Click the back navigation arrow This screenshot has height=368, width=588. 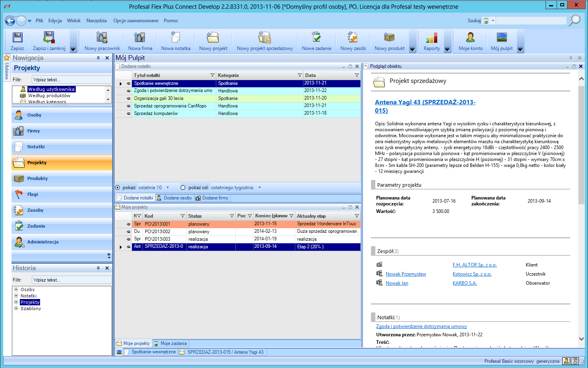coord(10,21)
